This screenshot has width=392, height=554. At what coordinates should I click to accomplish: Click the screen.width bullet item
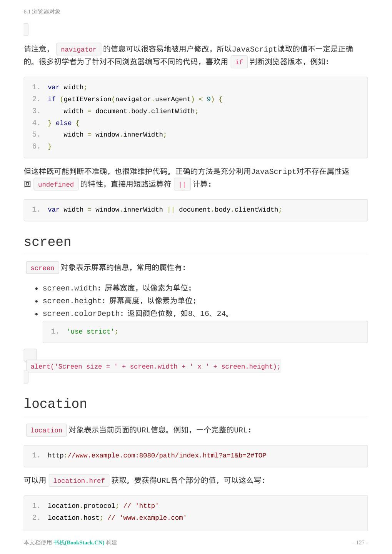117,288
